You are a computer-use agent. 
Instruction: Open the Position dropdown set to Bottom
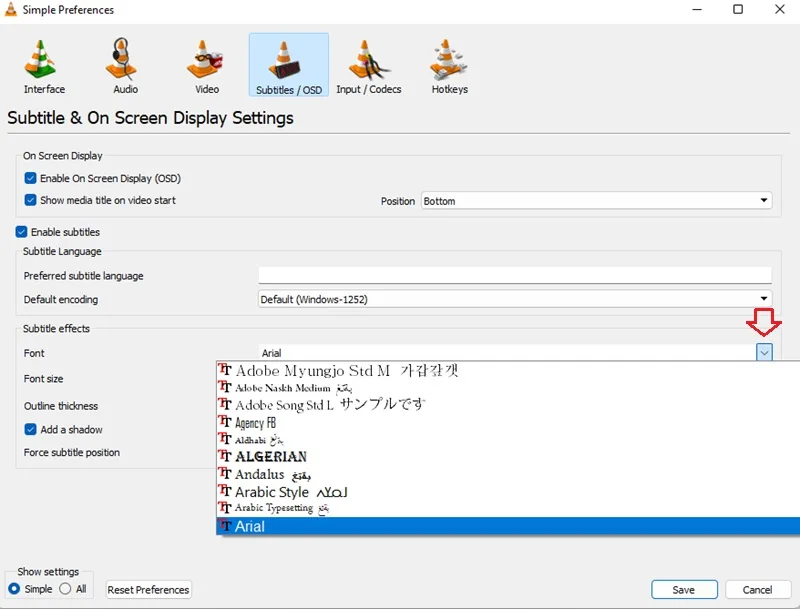596,201
